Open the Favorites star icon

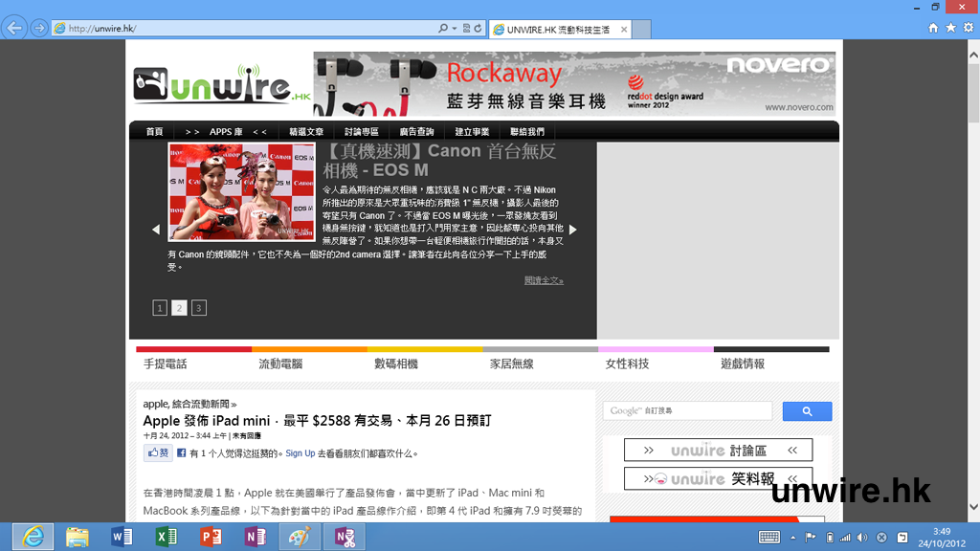click(951, 29)
